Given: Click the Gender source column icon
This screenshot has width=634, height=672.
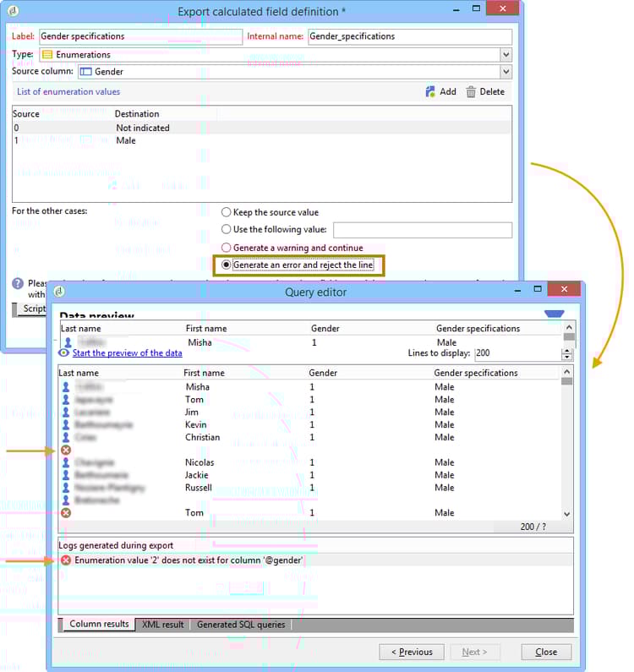Looking at the screenshot, I should [x=85, y=72].
